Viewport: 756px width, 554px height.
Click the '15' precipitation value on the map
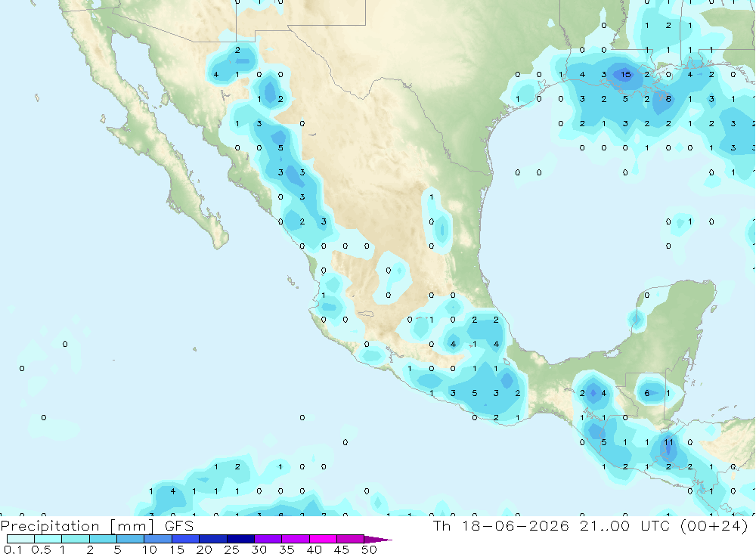tap(625, 74)
